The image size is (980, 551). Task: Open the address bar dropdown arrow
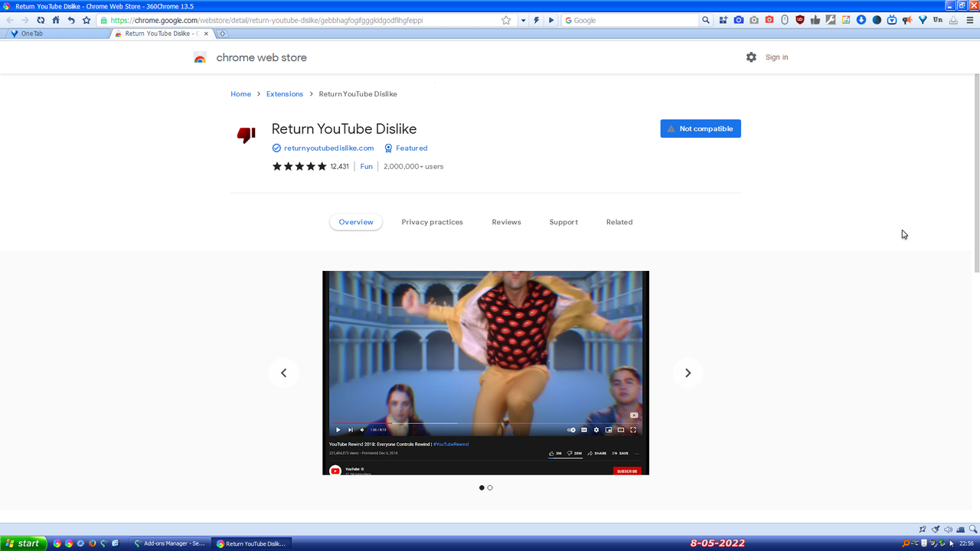pos(524,21)
